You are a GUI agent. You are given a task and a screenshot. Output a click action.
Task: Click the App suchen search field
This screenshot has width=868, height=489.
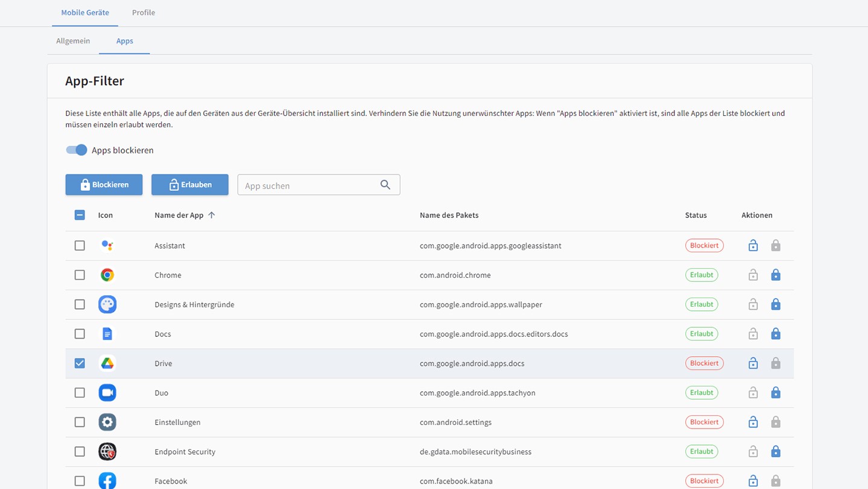click(308, 185)
